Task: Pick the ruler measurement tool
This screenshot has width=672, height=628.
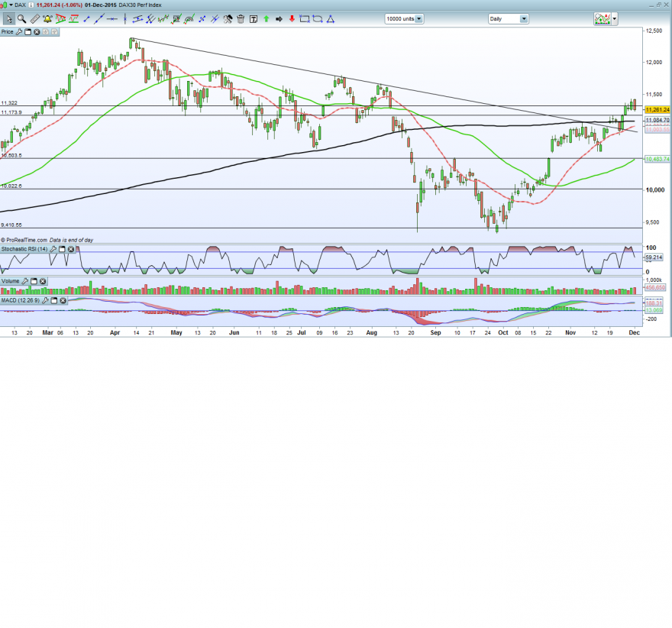Action: 34,19
